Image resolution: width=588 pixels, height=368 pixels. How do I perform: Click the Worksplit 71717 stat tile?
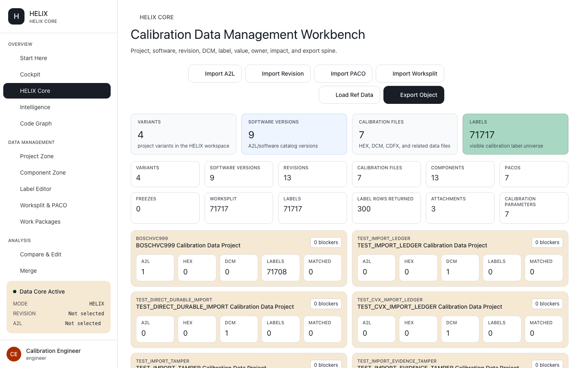pos(239,208)
